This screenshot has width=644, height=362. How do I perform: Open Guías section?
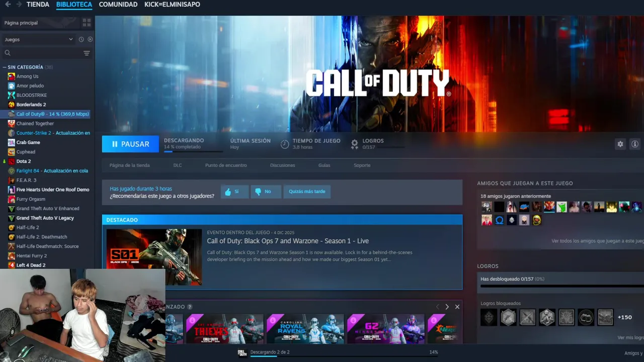point(324,165)
